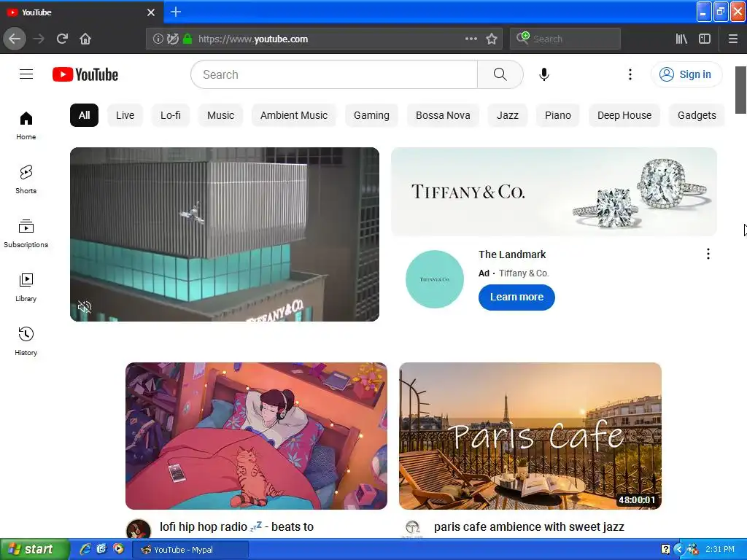Open Shorts in the sidebar
Image resolution: width=747 pixels, height=560 pixels.
point(26,179)
